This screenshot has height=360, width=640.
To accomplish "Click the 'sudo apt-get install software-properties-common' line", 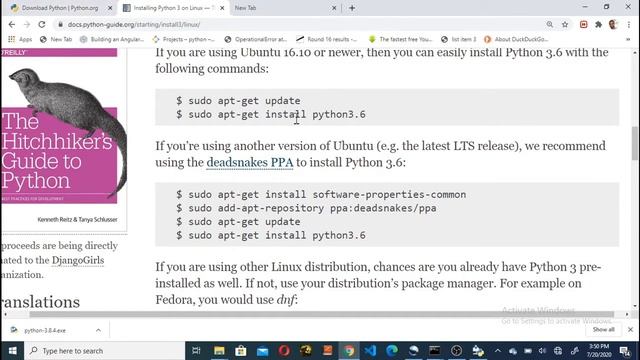I will pyautogui.click(x=321, y=195).
